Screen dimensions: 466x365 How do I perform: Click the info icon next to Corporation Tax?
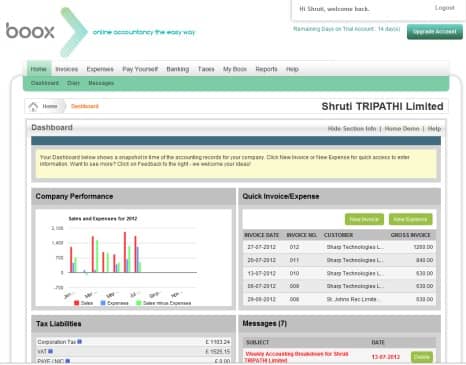point(79,342)
